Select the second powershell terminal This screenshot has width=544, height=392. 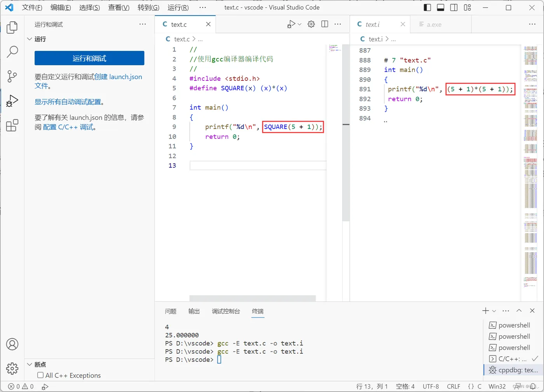[x=513, y=336]
